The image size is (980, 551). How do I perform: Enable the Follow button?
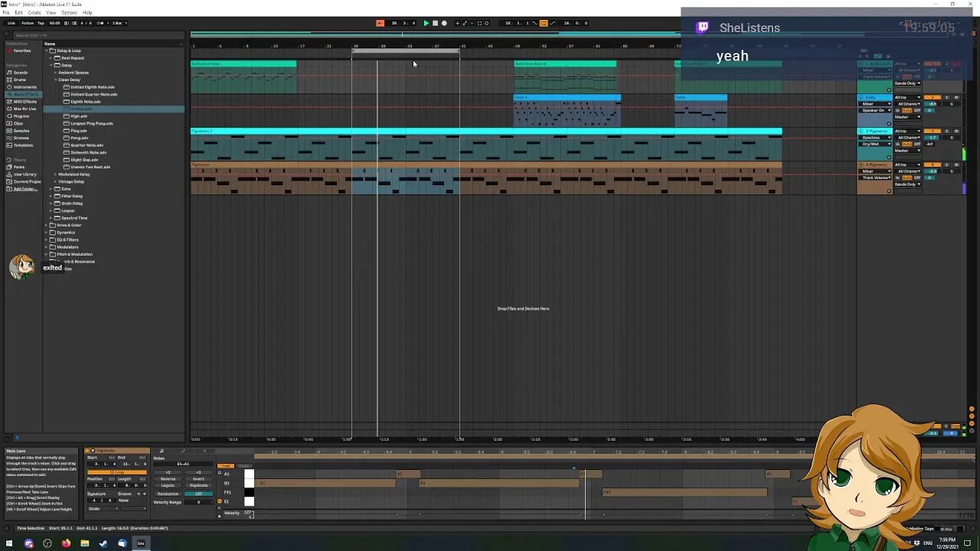28,23
